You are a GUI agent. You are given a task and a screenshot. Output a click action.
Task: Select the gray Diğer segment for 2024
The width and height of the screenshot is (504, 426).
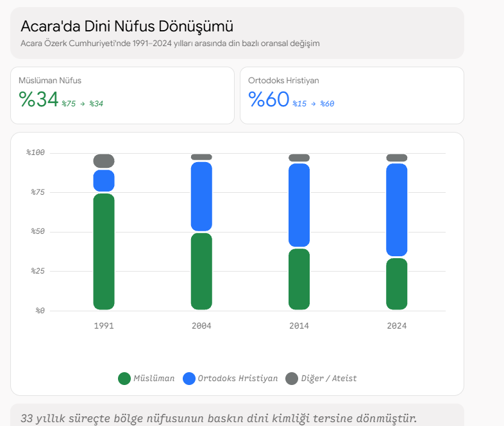pyautogui.click(x=397, y=158)
